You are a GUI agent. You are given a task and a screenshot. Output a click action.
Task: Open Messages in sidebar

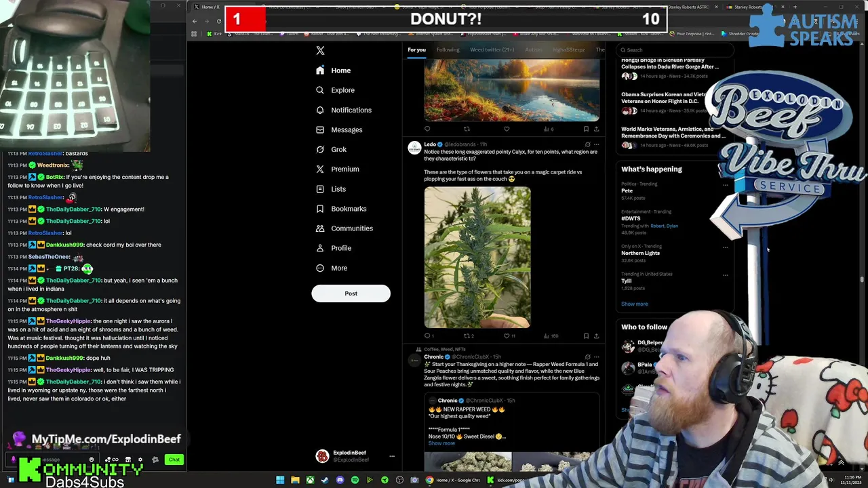[x=338, y=129]
